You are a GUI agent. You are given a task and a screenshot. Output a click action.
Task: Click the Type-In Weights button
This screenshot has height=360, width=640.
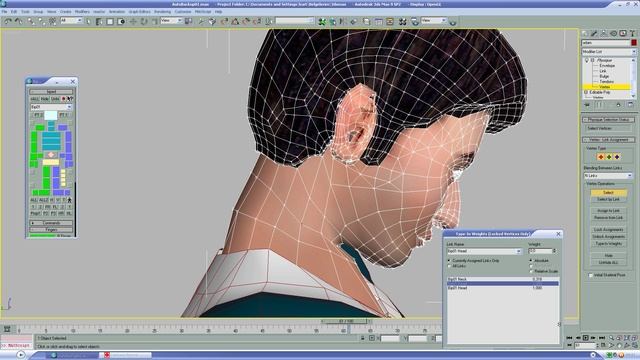608,244
